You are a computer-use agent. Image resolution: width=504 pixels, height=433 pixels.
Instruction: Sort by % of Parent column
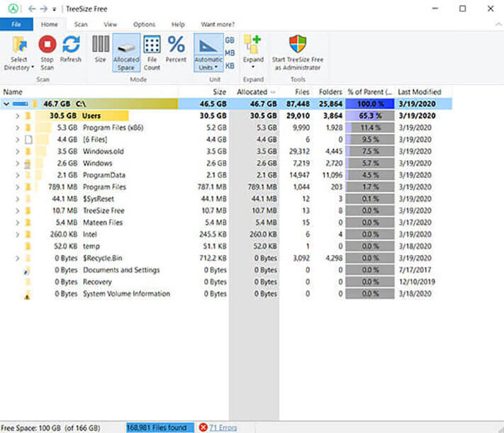coord(370,92)
